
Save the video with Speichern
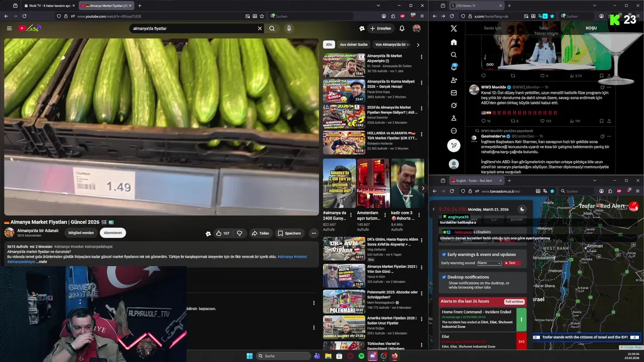point(289,233)
